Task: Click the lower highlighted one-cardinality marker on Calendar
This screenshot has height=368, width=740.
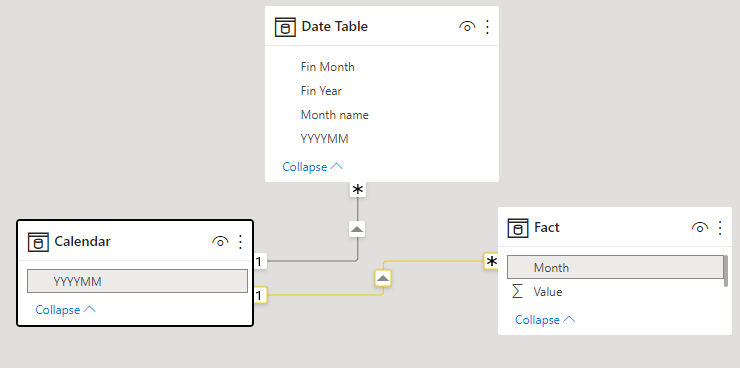Action: point(260,295)
